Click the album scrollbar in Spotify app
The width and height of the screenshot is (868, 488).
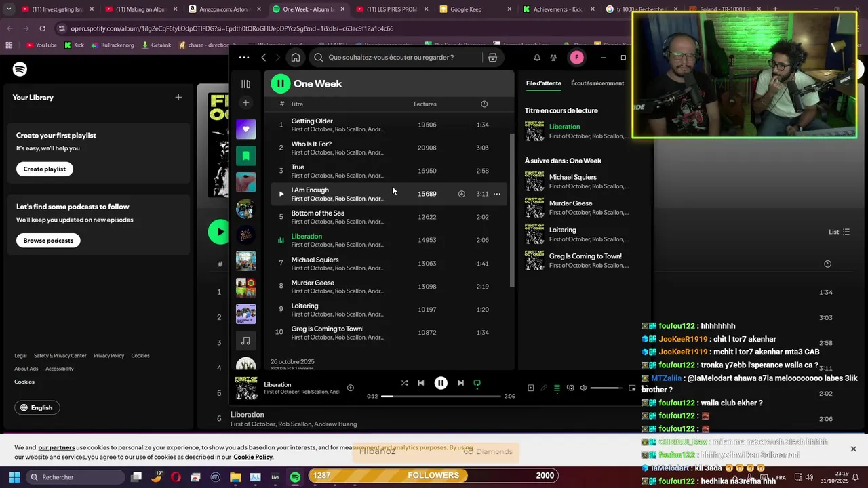(512, 210)
